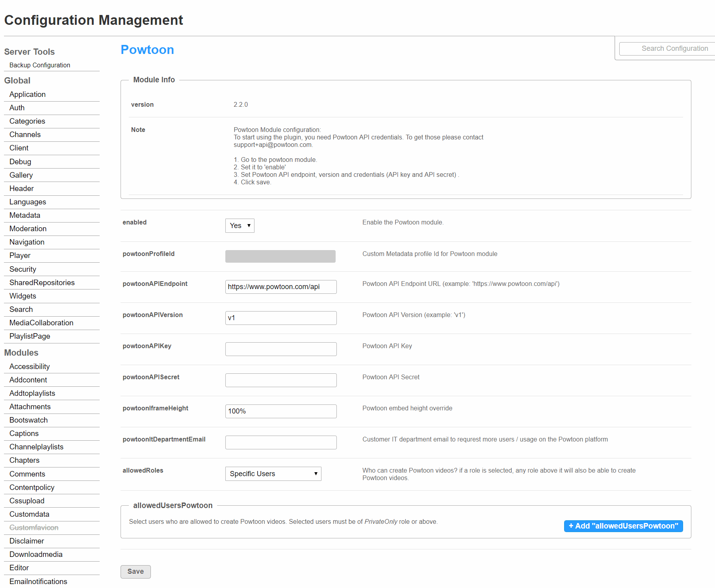Go to the Disclaimer module
Image resolution: width=715 pixels, height=588 pixels.
point(27,541)
